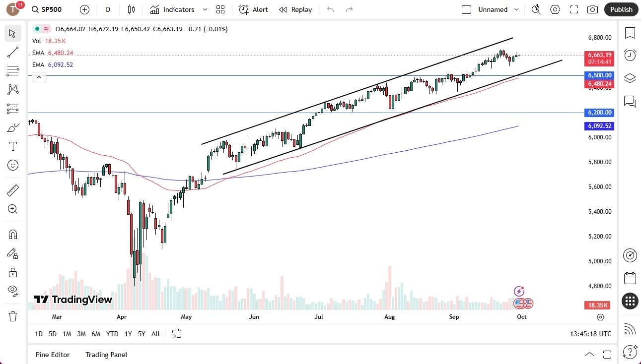The height and width of the screenshot is (364, 641).
Task: Open the economic calendar sidebar panel
Action: click(x=630, y=278)
